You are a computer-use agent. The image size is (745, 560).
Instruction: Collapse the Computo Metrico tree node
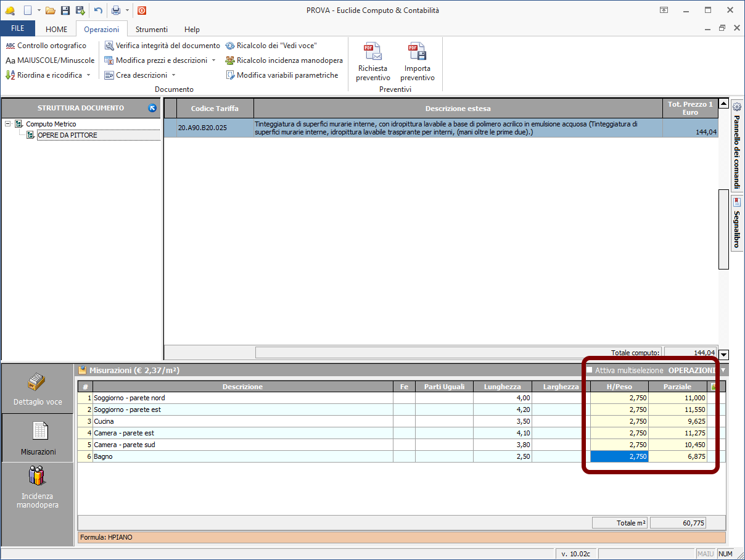(x=8, y=124)
